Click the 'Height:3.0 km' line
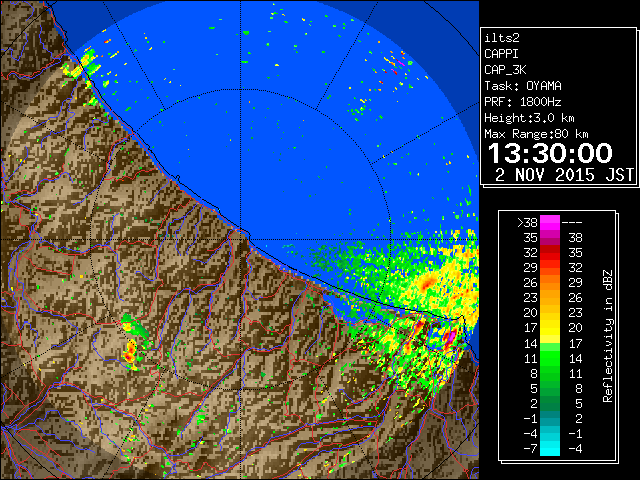 pos(529,118)
